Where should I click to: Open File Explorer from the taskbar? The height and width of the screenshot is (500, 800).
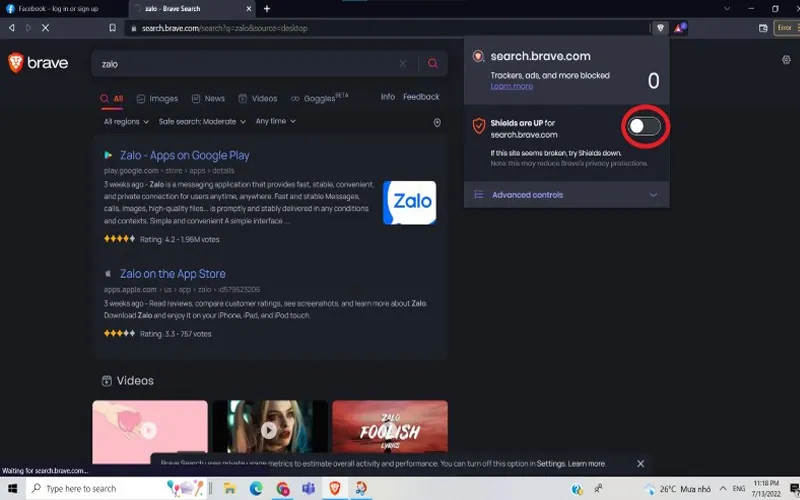click(230, 488)
